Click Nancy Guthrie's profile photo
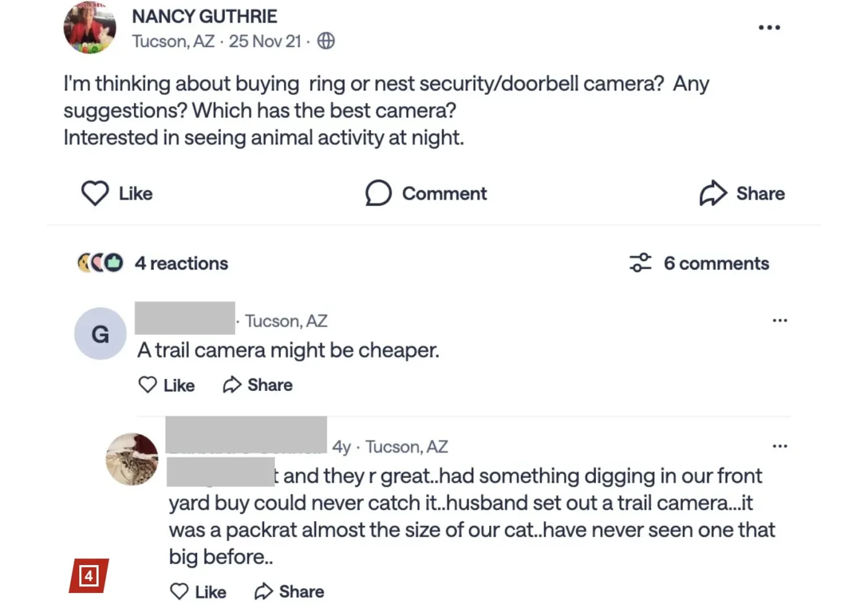This screenshot has height=616, width=868. click(90, 28)
